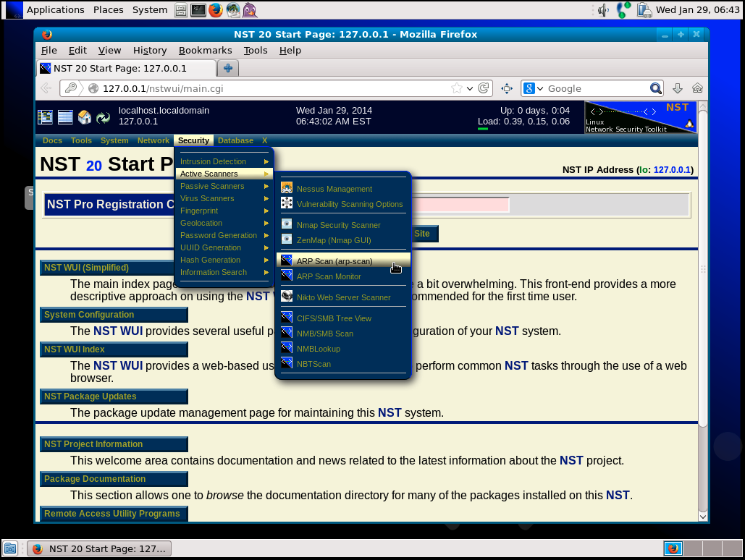
Task: Expand Information Search submenu
Action: point(224,272)
